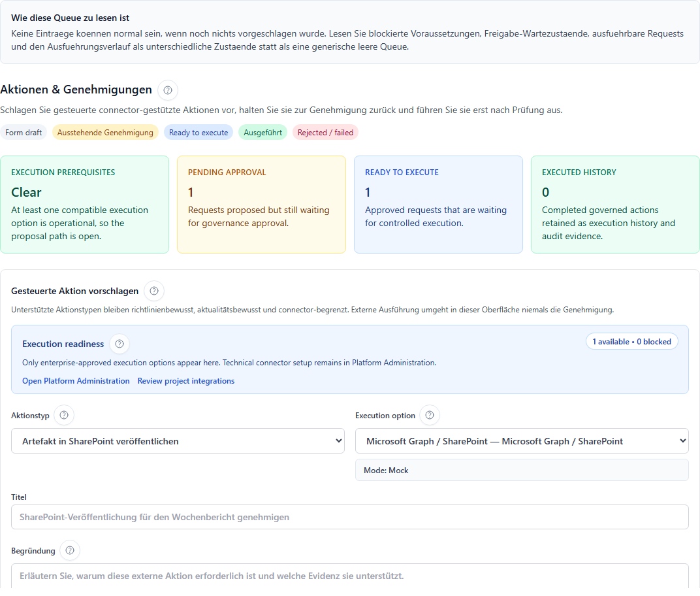Viewport: 700px width, 596px height.
Task: Follow the Review project integrations link
Action: click(185, 381)
